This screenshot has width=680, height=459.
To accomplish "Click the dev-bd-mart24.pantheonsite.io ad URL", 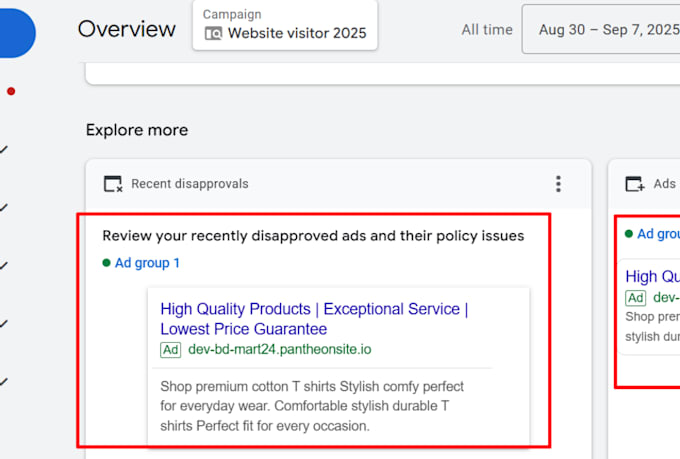I will pos(280,349).
